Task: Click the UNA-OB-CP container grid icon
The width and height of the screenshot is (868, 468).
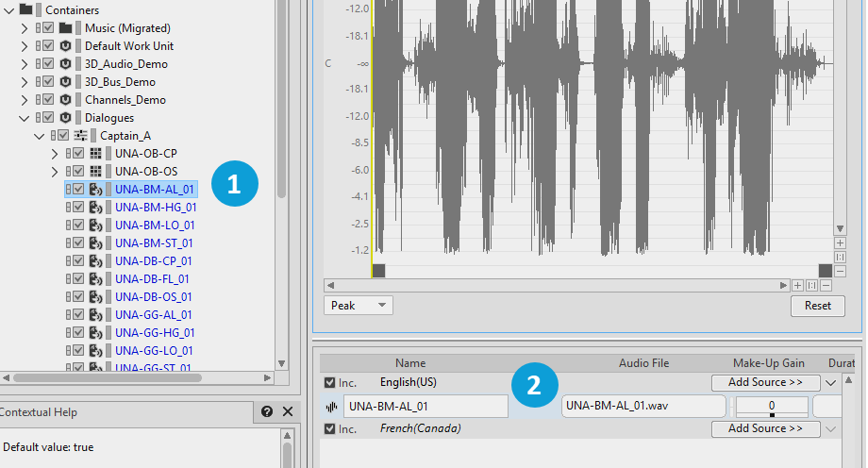Action: coord(95,153)
